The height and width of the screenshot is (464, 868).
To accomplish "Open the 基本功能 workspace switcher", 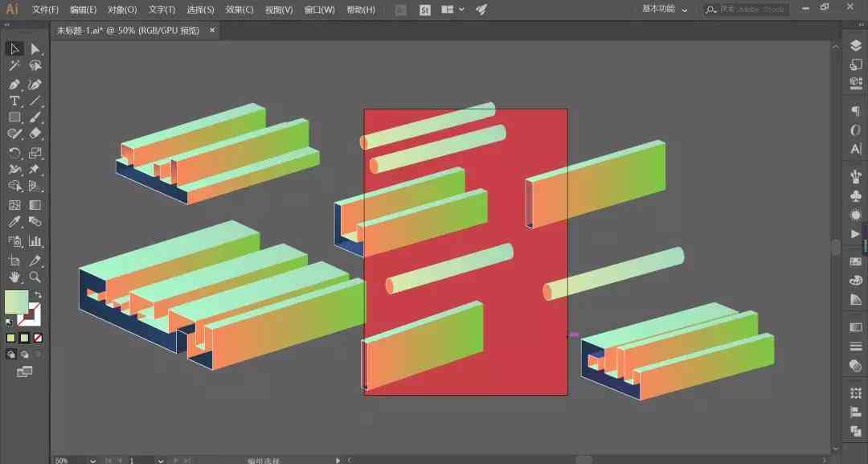I will coord(665,10).
